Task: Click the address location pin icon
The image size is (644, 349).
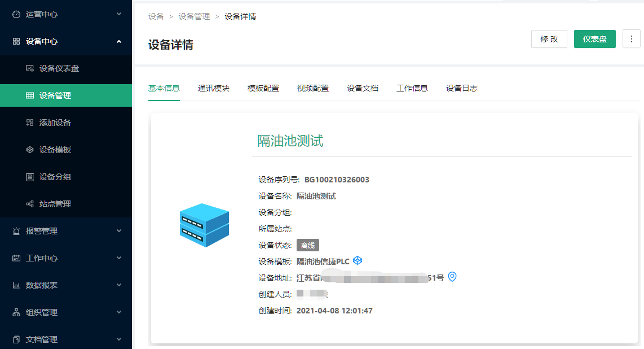Action: click(x=452, y=277)
